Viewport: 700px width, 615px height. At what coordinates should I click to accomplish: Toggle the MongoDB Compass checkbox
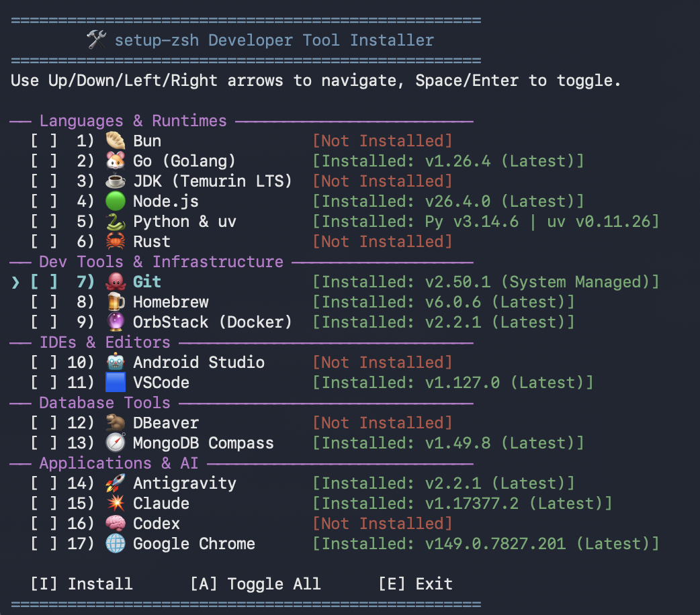click(x=44, y=442)
